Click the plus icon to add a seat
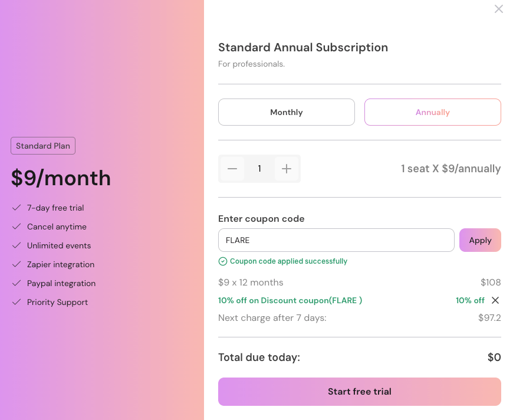This screenshot has width=513, height=420. pyautogui.click(x=287, y=168)
